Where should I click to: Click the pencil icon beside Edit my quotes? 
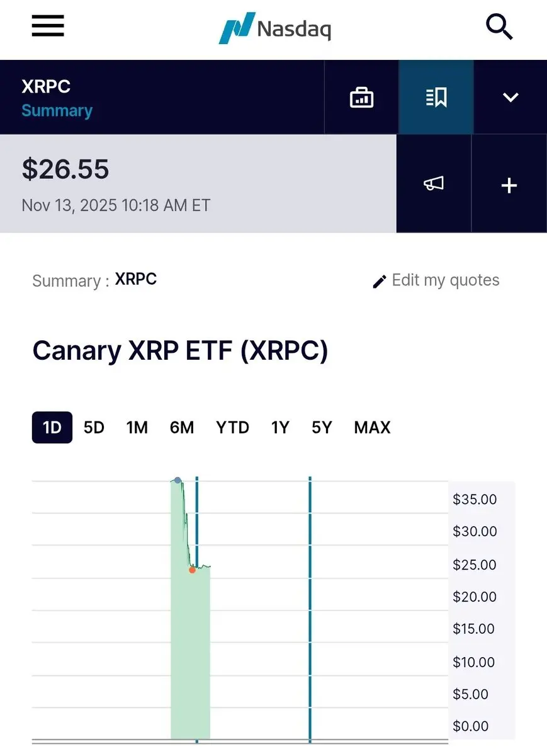pos(380,281)
